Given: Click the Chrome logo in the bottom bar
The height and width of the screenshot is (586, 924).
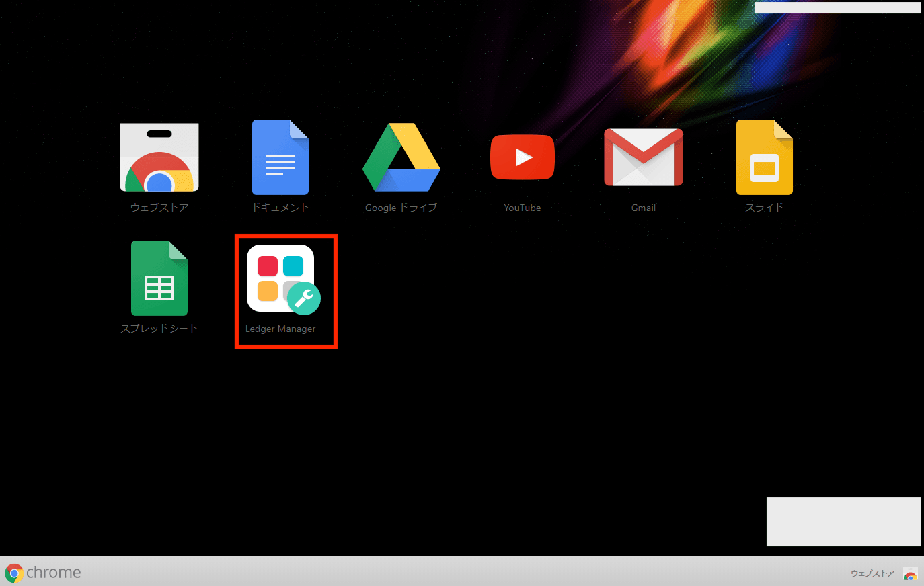Looking at the screenshot, I should (14, 573).
